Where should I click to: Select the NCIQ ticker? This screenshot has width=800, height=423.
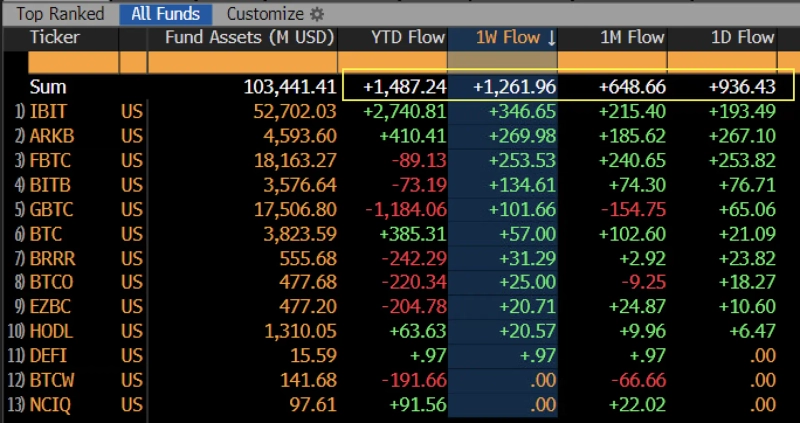point(50,404)
